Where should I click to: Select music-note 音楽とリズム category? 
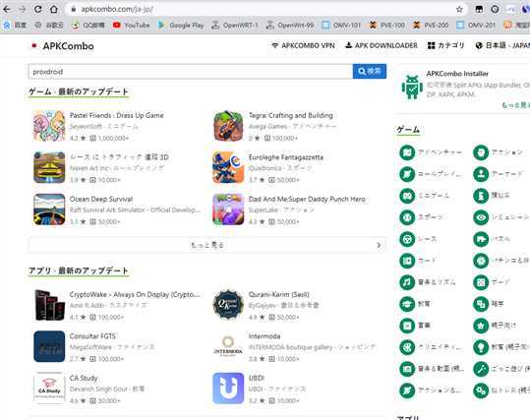coord(428,282)
